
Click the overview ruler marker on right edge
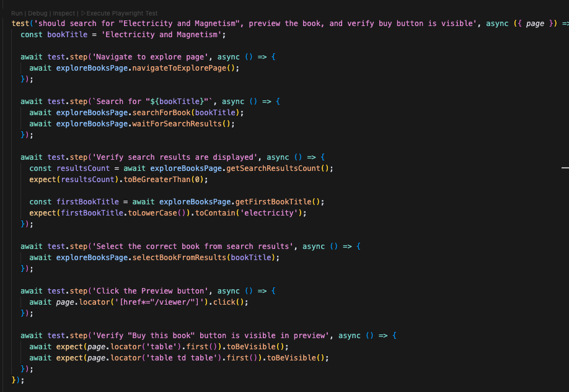tap(564, 168)
